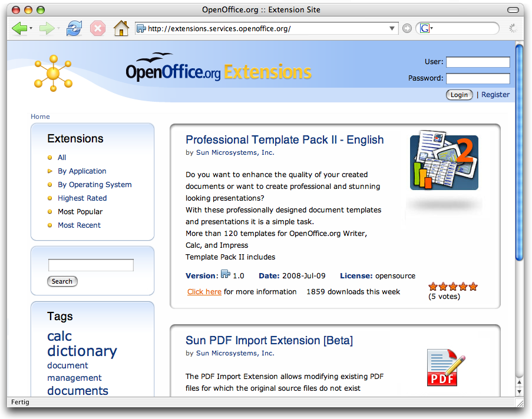Screen dimensions: 532x419
Task: Open the address bar history dropdown
Action: pos(392,28)
